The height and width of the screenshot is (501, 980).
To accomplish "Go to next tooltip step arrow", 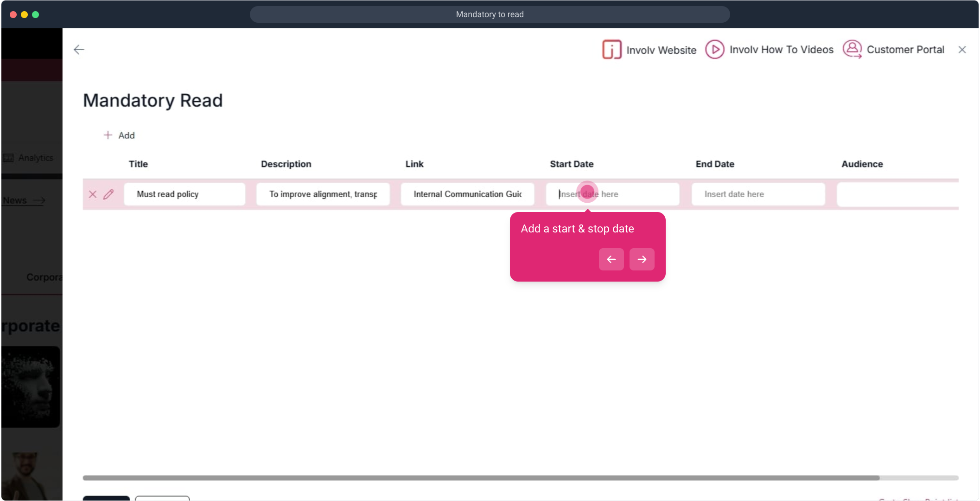I will coord(642,259).
